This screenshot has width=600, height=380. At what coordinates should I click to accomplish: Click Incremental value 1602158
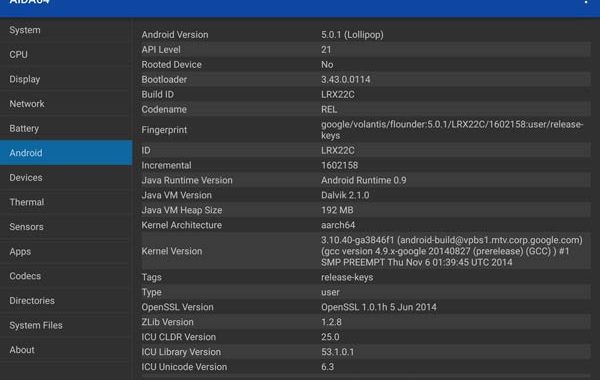tap(339, 165)
